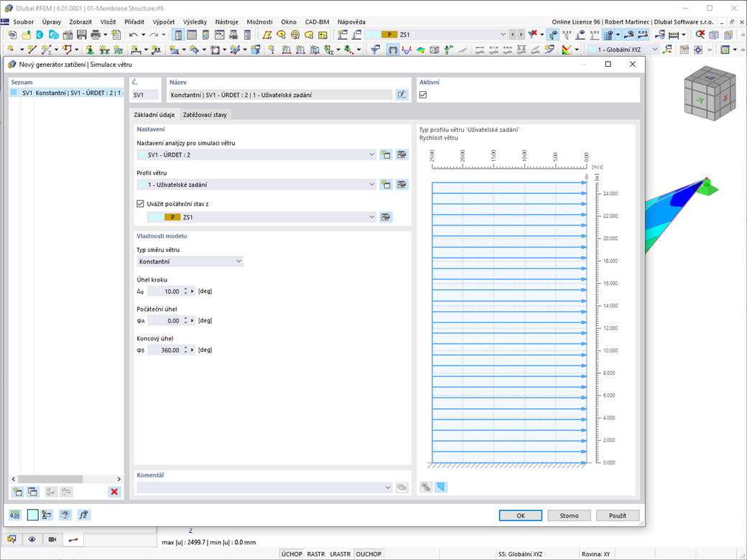Click the wind speed diagram icon

point(441,486)
